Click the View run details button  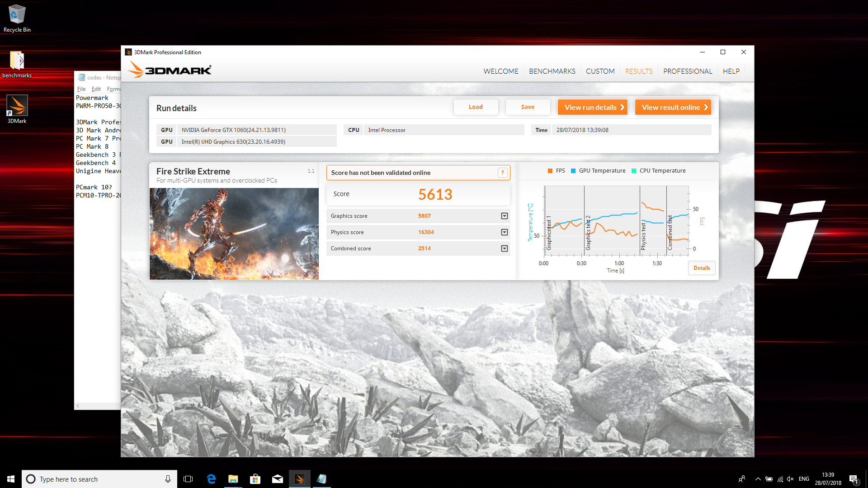pyautogui.click(x=592, y=107)
